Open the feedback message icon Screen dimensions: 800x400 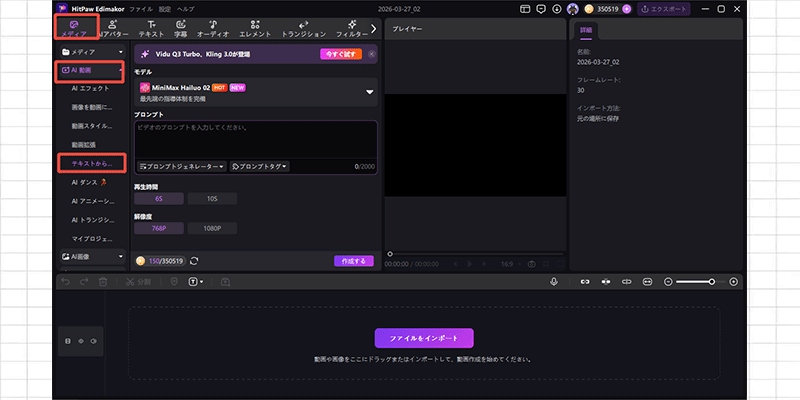pyautogui.click(x=541, y=9)
